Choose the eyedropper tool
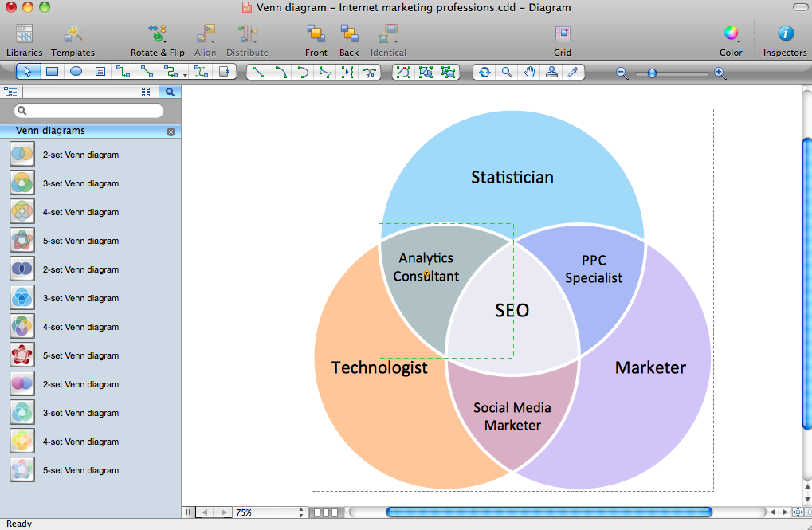The width and height of the screenshot is (812, 530). click(x=572, y=72)
